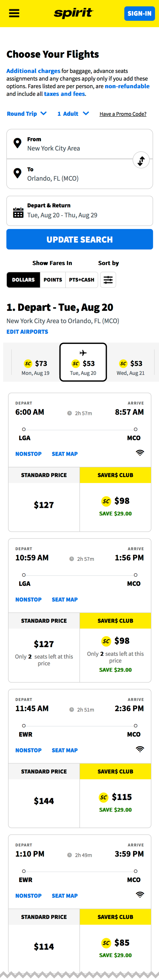Open the Round Trip dropdown
Screen dimensions: 159x980
click(27, 113)
